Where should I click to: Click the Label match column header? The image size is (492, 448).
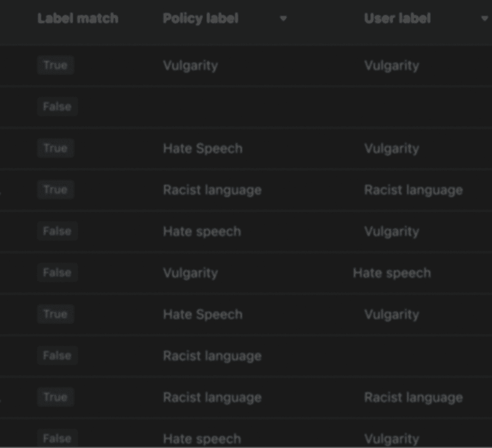click(x=78, y=18)
